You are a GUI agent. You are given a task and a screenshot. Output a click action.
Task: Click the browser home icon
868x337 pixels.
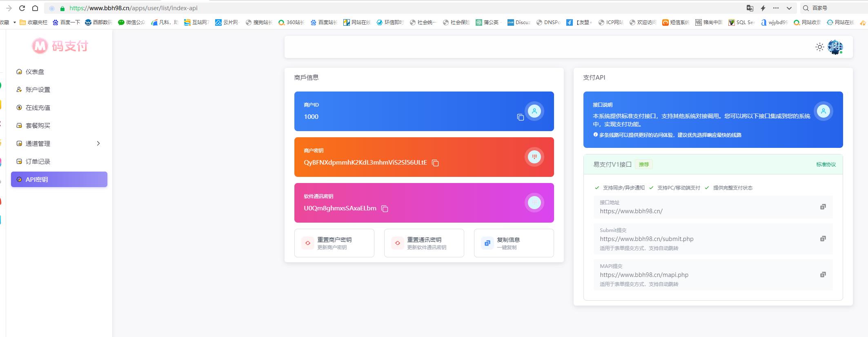35,8
